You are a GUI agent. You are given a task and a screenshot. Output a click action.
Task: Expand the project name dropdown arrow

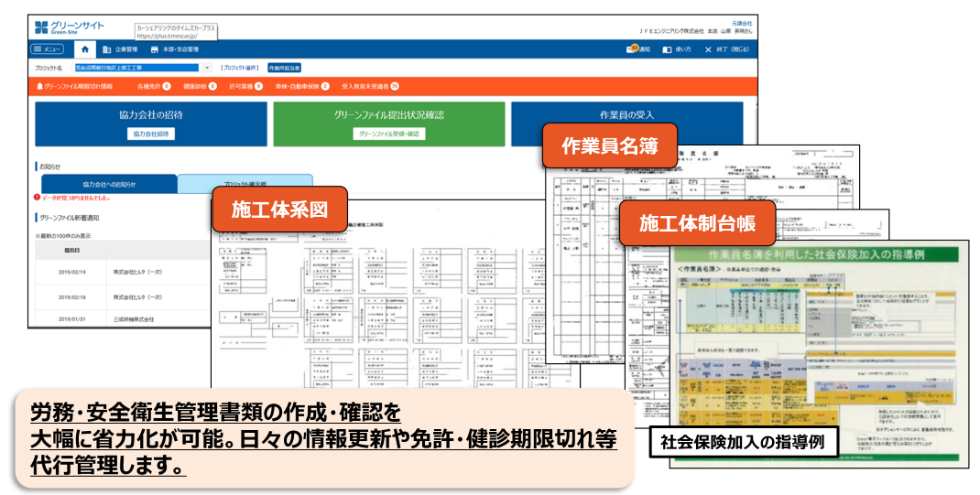click(207, 68)
